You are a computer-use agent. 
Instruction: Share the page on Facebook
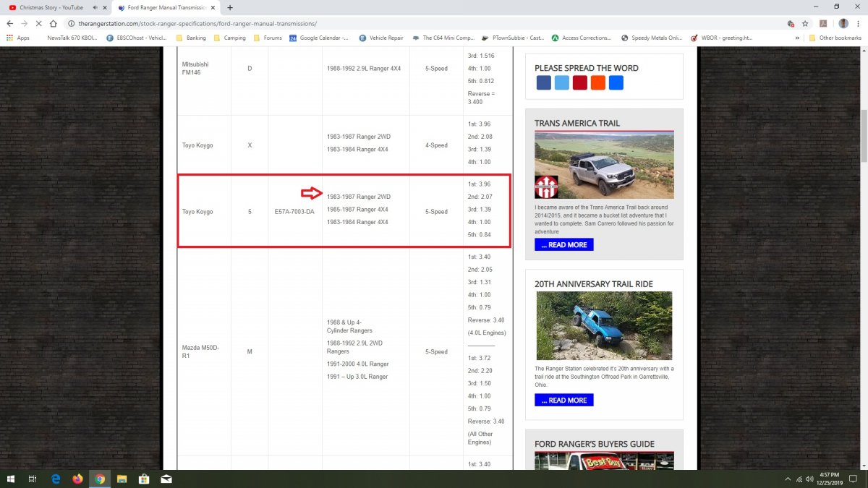coord(544,82)
